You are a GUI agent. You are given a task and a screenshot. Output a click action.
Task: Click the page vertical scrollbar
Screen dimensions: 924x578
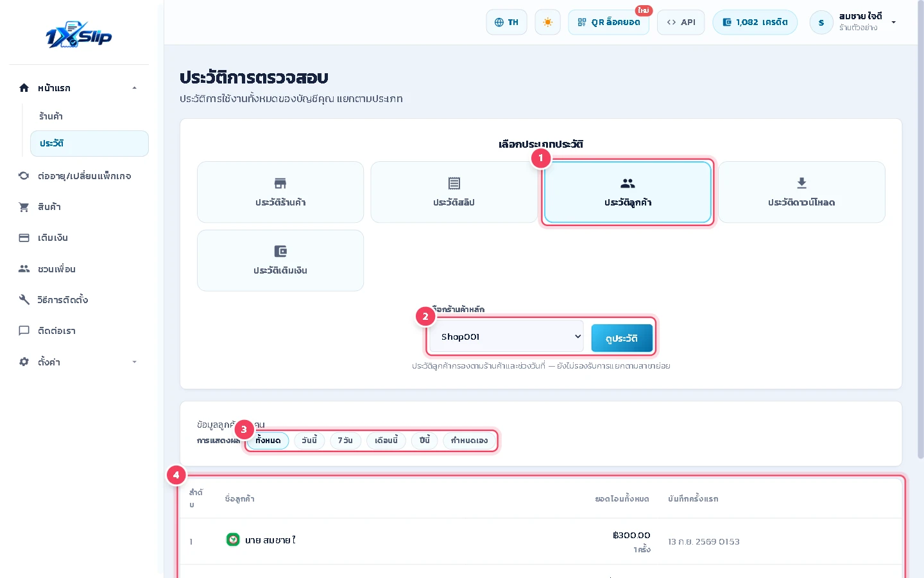[921, 229]
